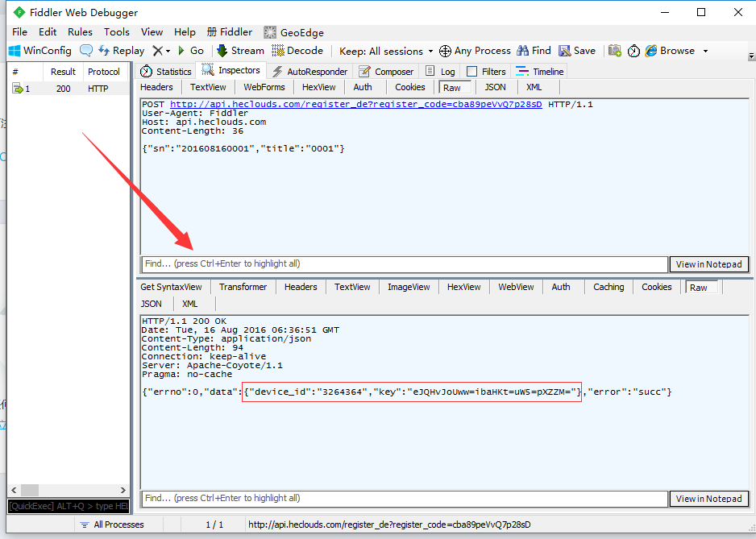Select response Get SyntaxView tab

171,287
